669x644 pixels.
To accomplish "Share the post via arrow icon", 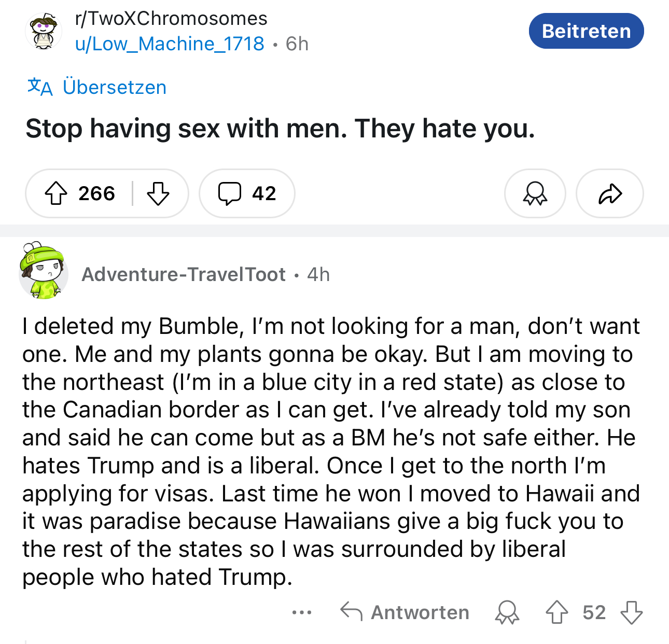I will pyautogui.click(x=610, y=193).
